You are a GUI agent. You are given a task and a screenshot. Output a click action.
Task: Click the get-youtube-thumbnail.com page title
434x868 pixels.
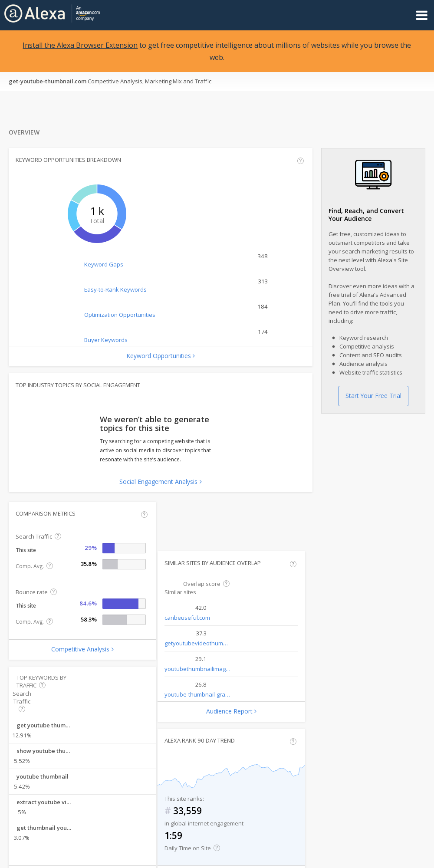[x=48, y=81]
